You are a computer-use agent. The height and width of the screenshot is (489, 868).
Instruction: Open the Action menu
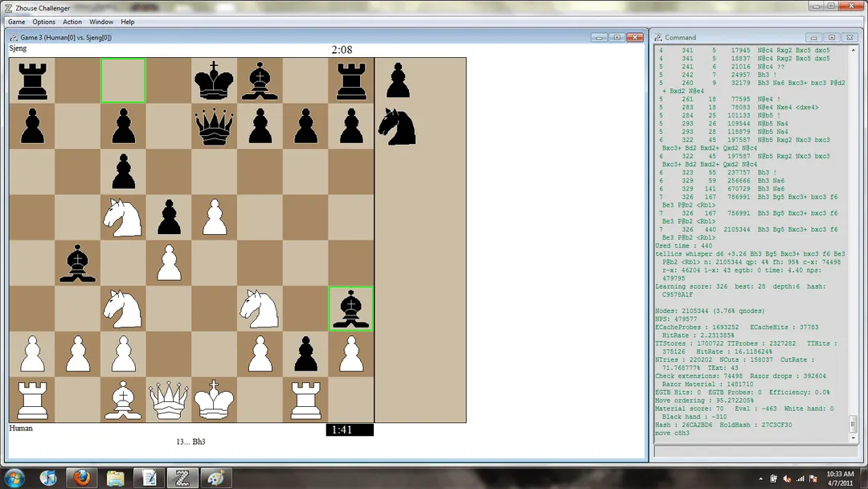(72, 23)
